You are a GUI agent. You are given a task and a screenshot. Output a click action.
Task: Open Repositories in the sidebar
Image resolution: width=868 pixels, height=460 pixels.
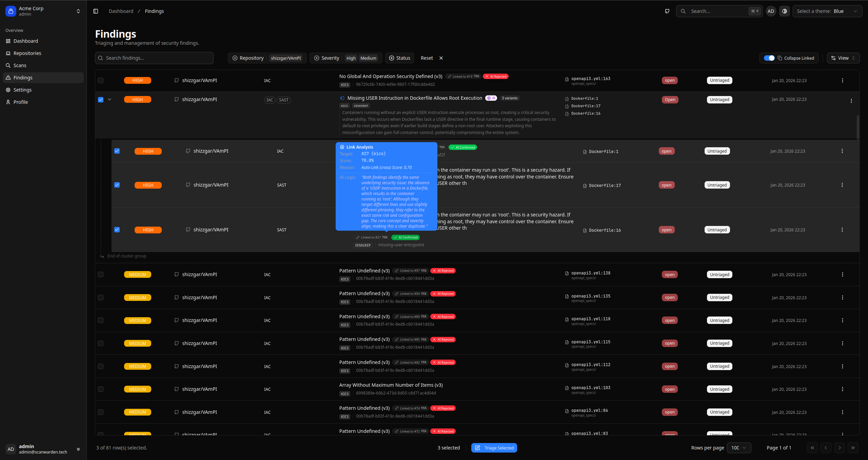tap(27, 53)
